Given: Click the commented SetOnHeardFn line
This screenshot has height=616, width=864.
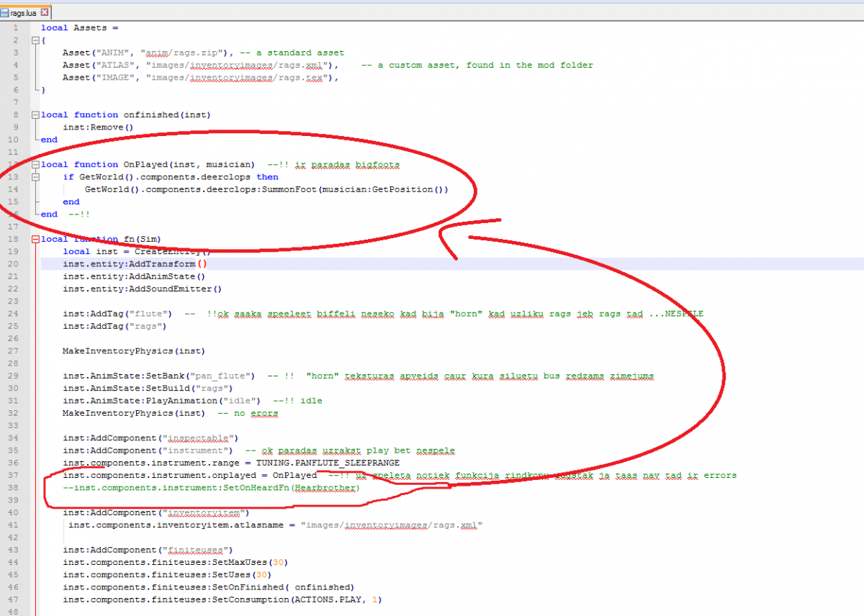Looking at the screenshot, I should click(x=210, y=488).
